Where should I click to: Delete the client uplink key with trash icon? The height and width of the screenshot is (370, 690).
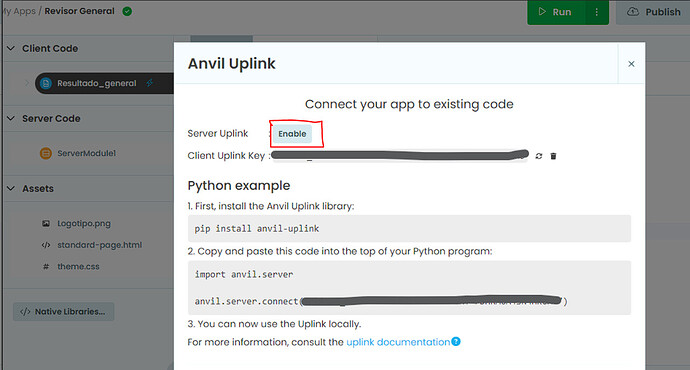click(553, 156)
